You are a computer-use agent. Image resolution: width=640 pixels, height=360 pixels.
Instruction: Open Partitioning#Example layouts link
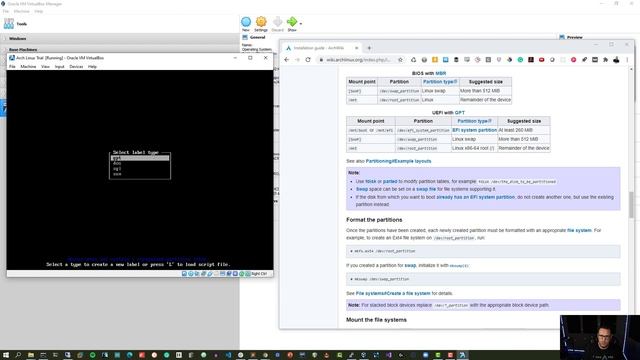pyautogui.click(x=398, y=161)
